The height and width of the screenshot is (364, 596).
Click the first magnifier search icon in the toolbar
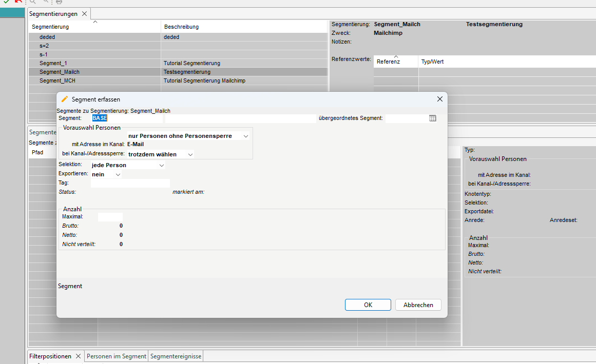click(33, 2)
